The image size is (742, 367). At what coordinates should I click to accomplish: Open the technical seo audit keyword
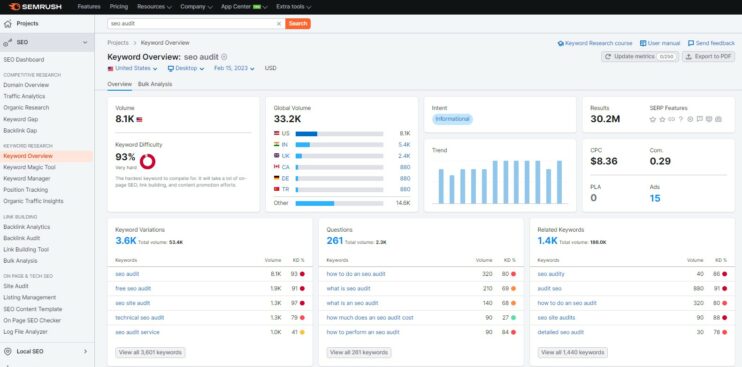(x=140, y=318)
